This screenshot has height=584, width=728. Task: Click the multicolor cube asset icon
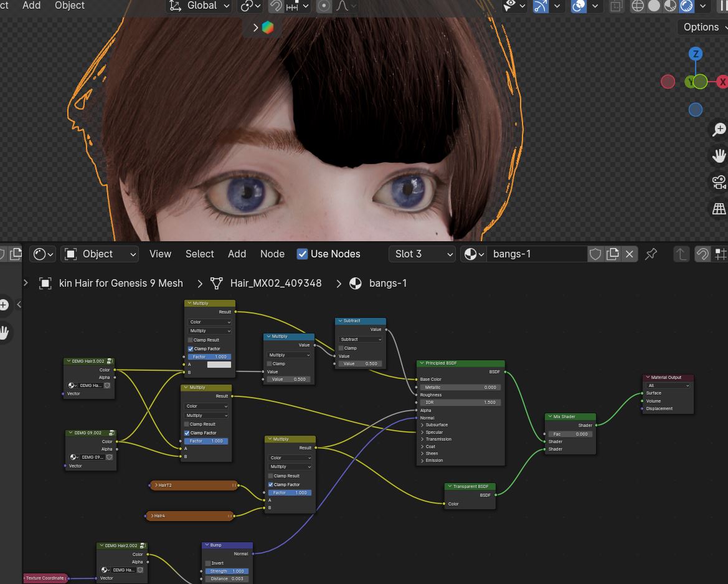(267, 27)
